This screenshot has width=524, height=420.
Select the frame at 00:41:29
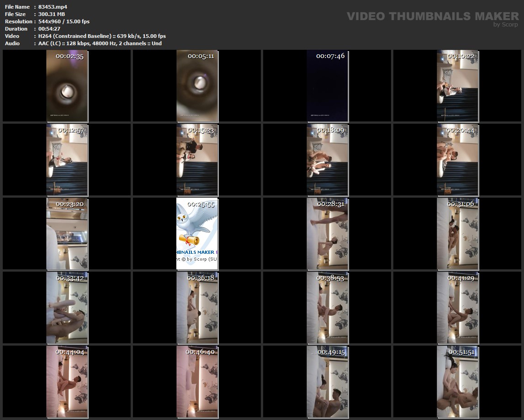point(458,308)
